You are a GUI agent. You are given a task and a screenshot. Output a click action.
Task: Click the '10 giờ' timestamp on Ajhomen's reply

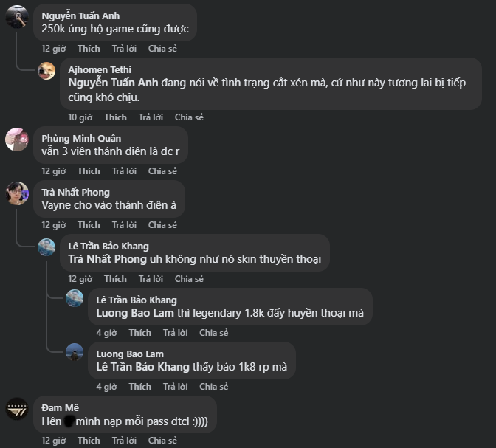pos(80,117)
